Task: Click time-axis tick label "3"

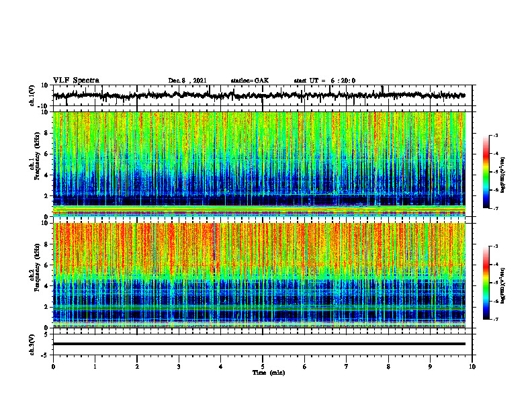Action: 179,367
